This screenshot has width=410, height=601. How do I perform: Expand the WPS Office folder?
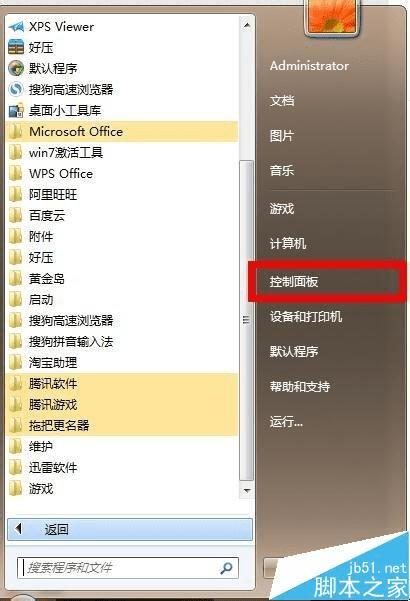(x=122, y=174)
